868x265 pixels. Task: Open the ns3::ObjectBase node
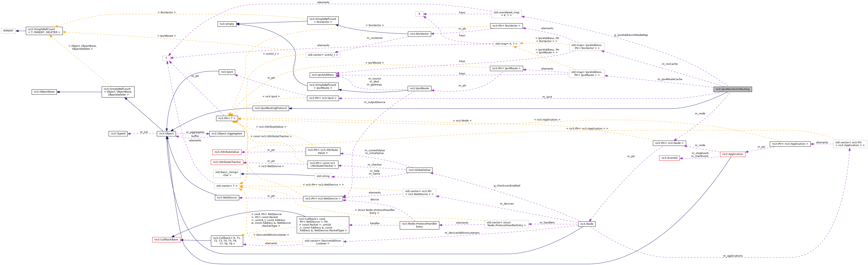tap(44, 92)
